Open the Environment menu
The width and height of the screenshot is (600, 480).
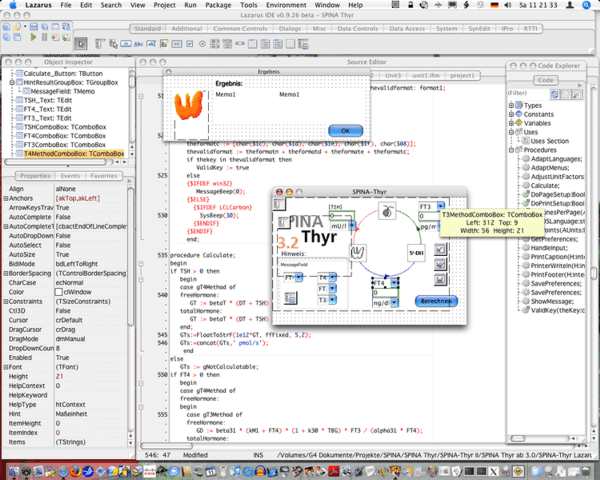pyautogui.click(x=286, y=5)
